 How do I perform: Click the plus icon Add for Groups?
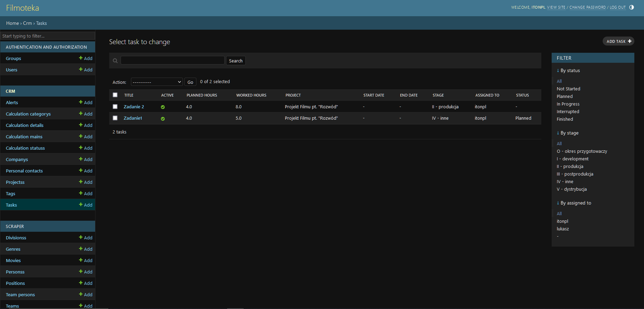point(85,58)
